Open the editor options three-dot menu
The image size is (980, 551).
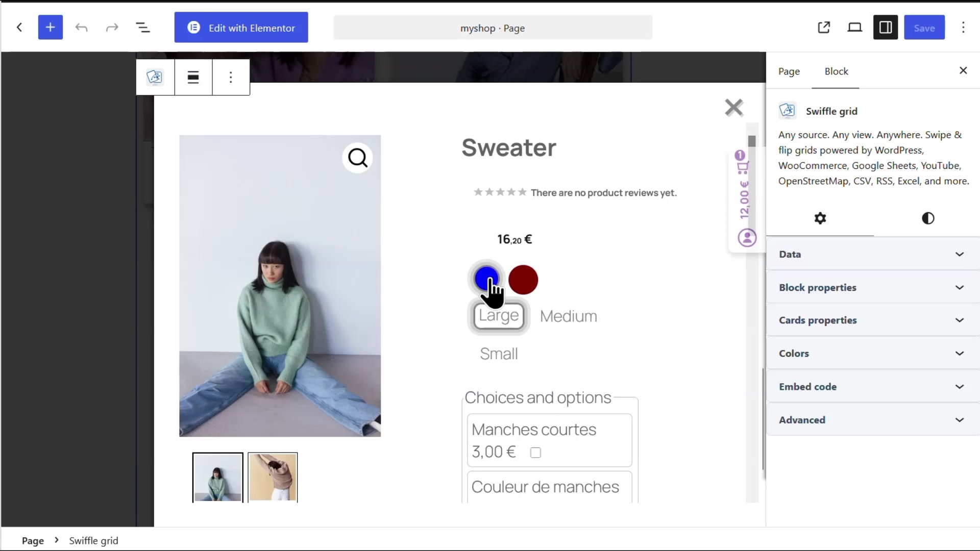coord(963,28)
